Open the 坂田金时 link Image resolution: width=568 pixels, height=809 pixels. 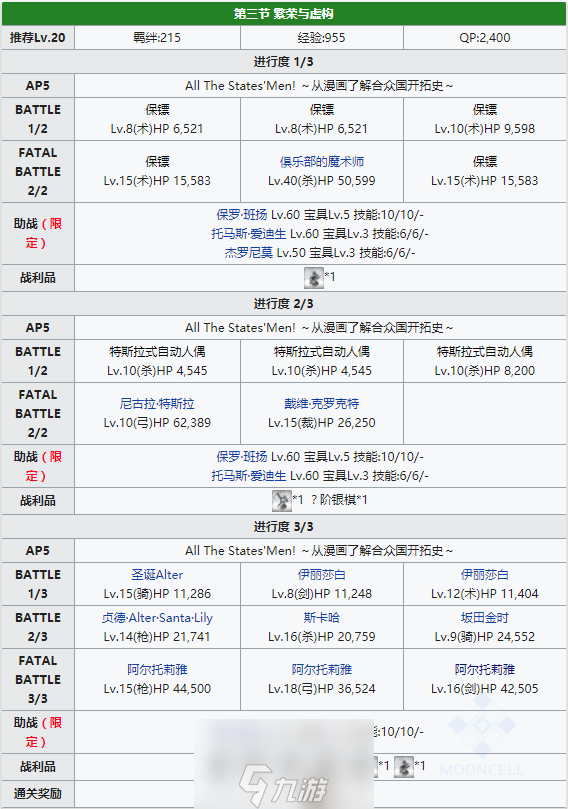click(484, 618)
